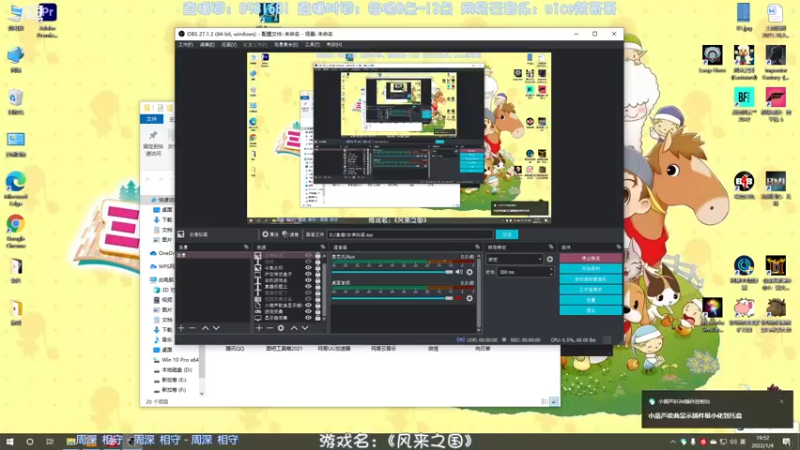The width and height of the screenshot is (800, 450).
Task: Open Task View on the taskbar
Action: (x=49, y=441)
